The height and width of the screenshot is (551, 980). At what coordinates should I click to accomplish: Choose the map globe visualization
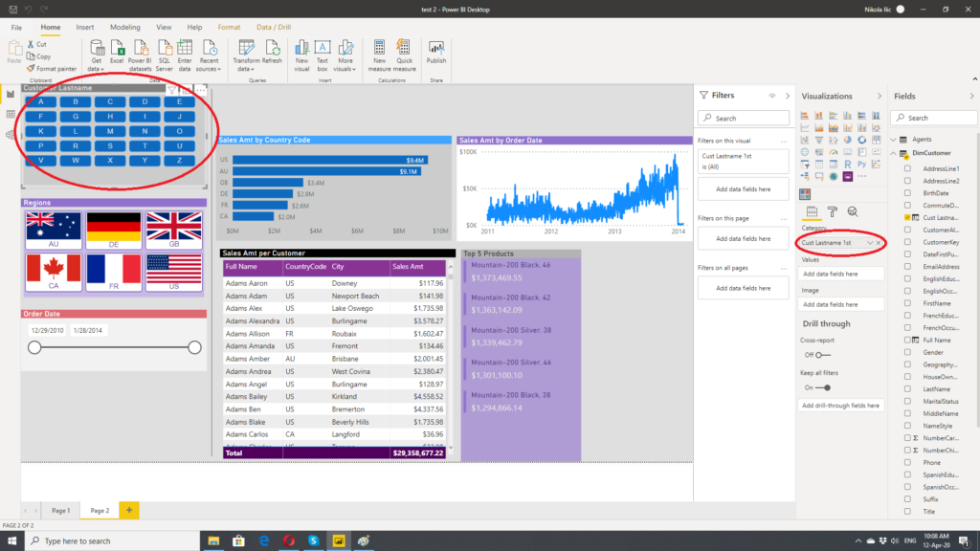(x=804, y=152)
